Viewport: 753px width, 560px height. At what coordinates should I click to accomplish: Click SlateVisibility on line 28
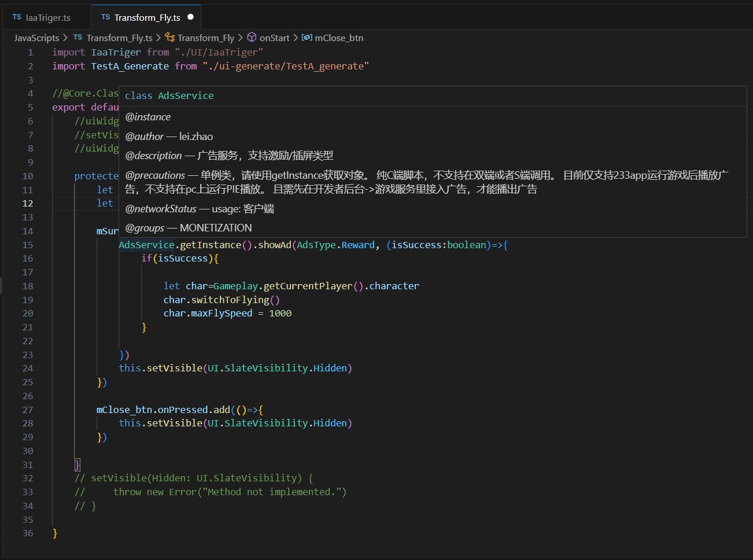tap(266, 423)
